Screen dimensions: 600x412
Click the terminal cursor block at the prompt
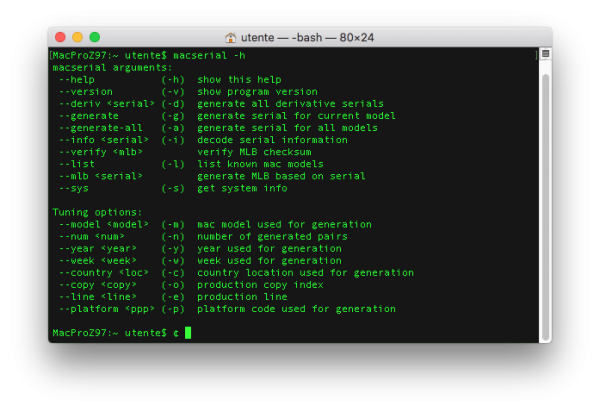[188, 333]
